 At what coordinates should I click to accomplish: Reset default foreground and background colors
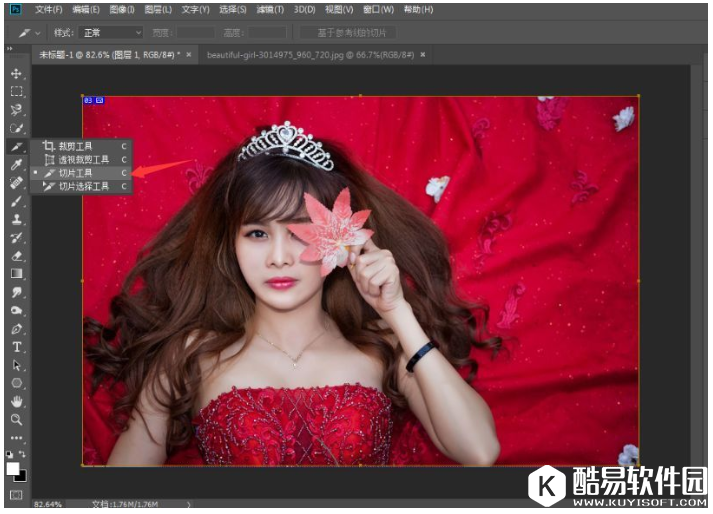(x=9, y=455)
